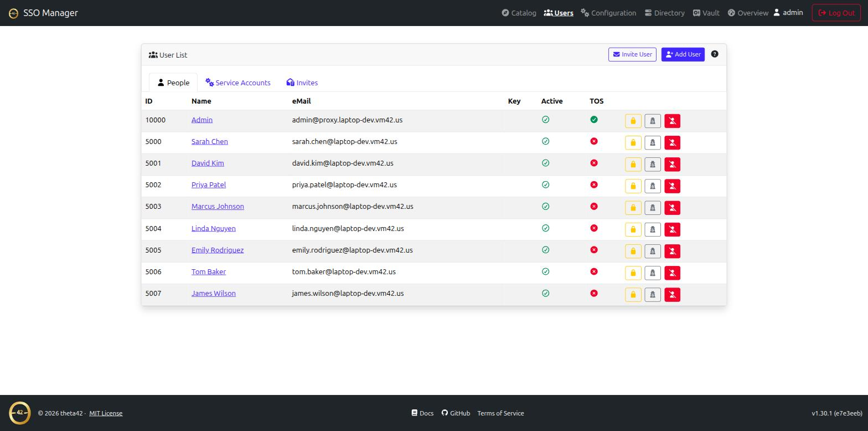The width and height of the screenshot is (868, 431).
Task: Click the gray impersonate icon for Tom Baker
Action: click(x=653, y=273)
